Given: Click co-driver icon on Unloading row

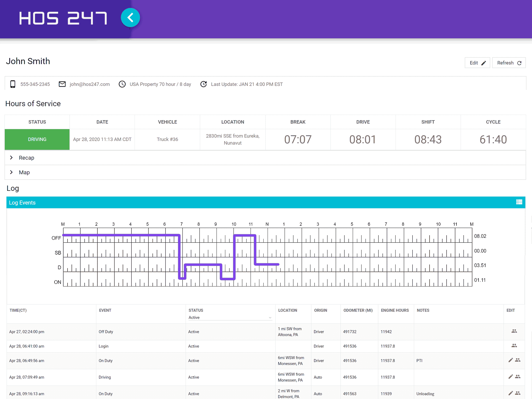Looking at the screenshot, I should coord(518,393).
